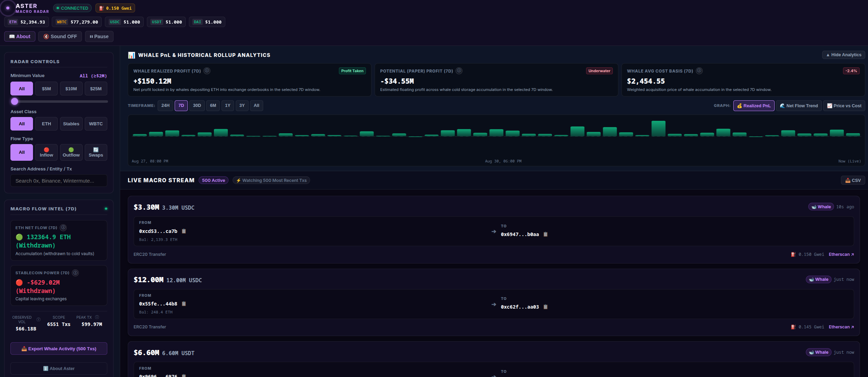Click the info icon beside Whale Realized Profit
This screenshot has width=868, height=377.
pos(207,71)
